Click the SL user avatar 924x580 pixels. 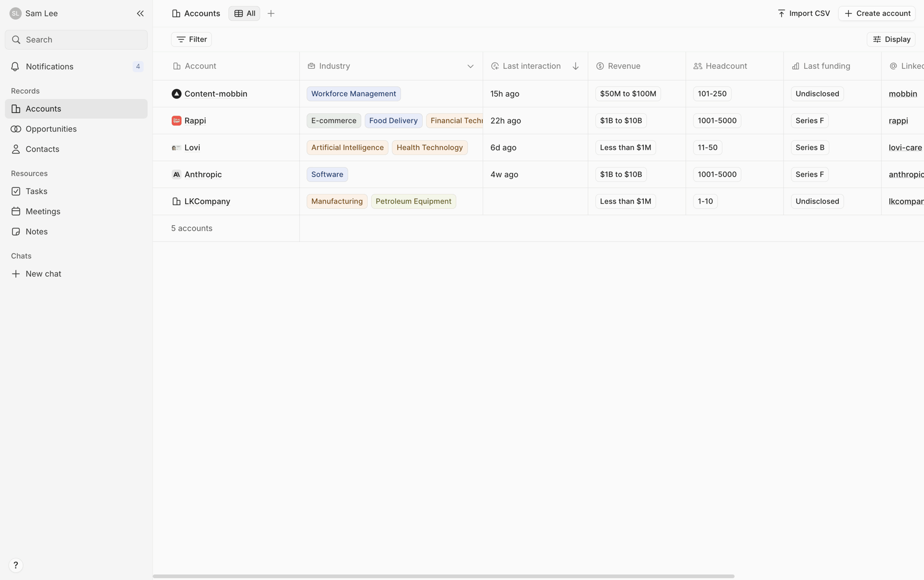point(15,13)
